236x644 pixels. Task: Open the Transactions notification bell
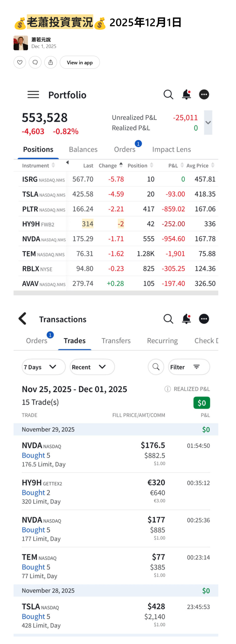pyautogui.click(x=186, y=319)
